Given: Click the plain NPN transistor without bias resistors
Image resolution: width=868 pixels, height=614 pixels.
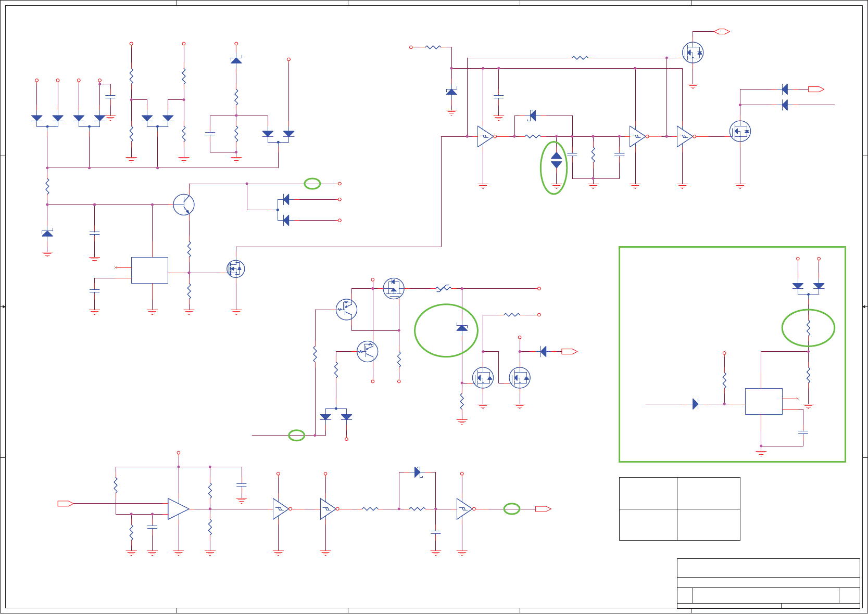Looking at the screenshot, I should tap(184, 204).
